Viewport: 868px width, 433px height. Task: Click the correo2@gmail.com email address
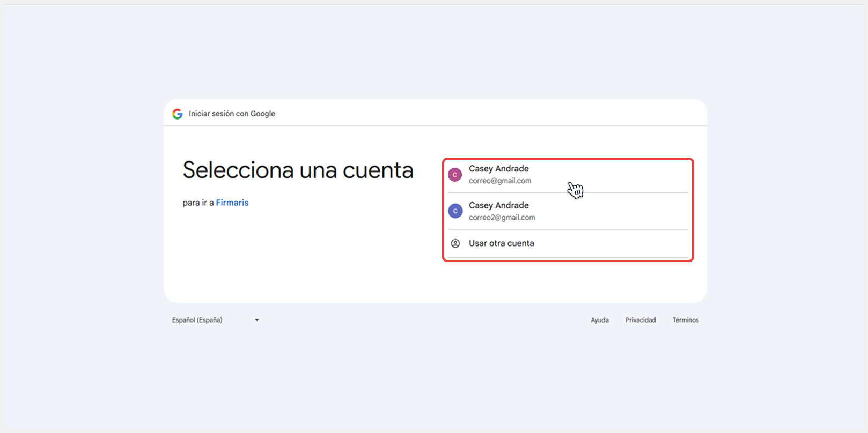[x=502, y=218]
